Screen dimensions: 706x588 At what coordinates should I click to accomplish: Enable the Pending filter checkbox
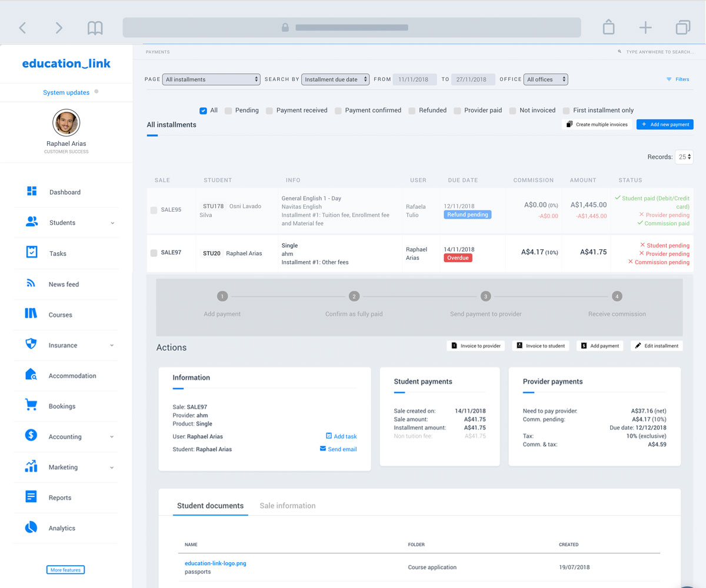click(228, 111)
